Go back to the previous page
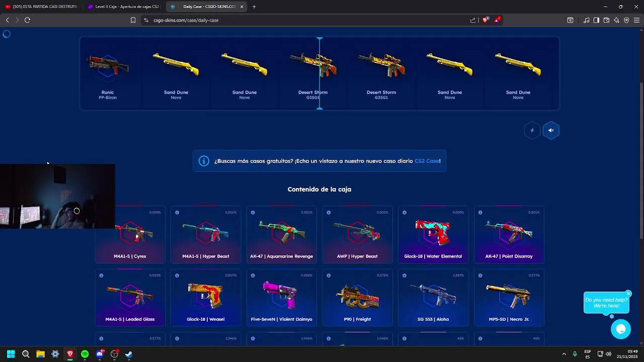Screen dimensions: 644x362 (x=7, y=20)
